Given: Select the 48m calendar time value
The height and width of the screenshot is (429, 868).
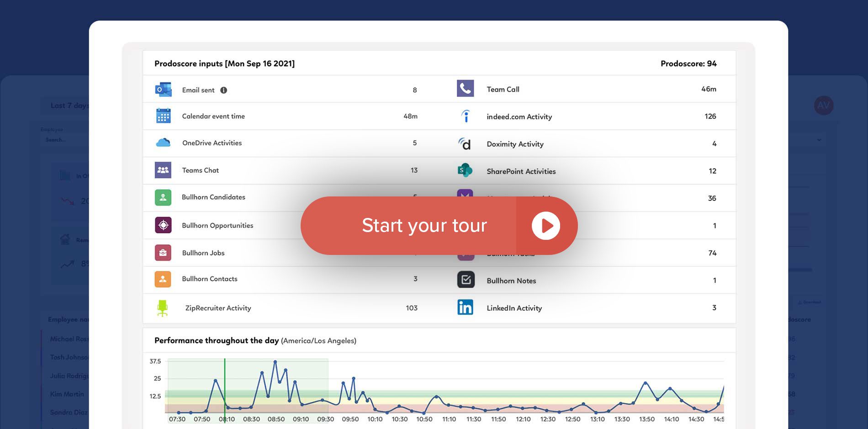Looking at the screenshot, I should [410, 116].
